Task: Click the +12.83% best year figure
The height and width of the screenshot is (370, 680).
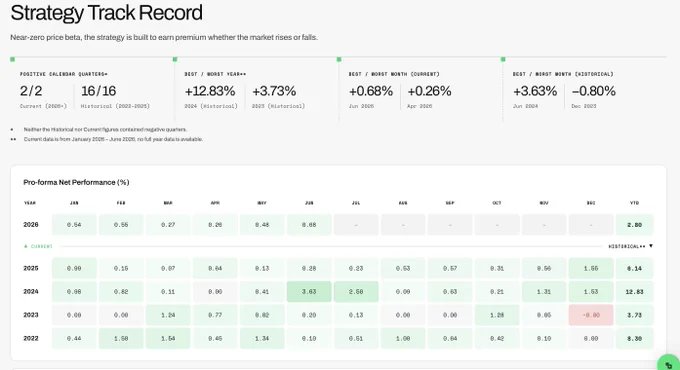Action: point(210,91)
